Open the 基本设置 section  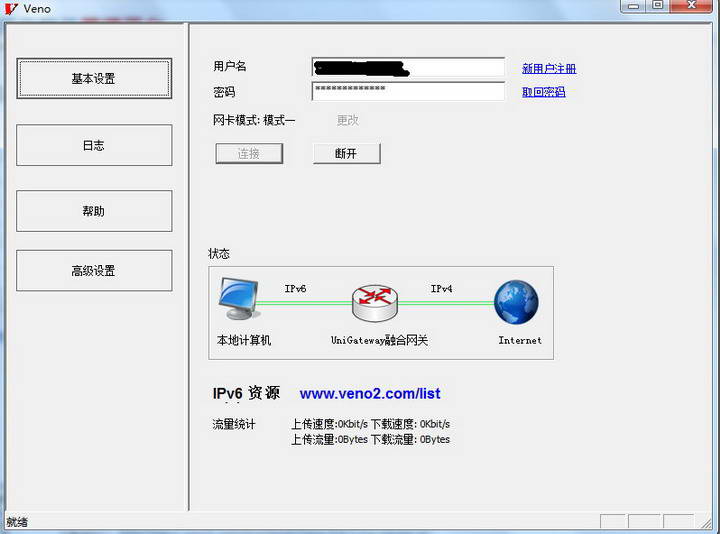click(94, 79)
